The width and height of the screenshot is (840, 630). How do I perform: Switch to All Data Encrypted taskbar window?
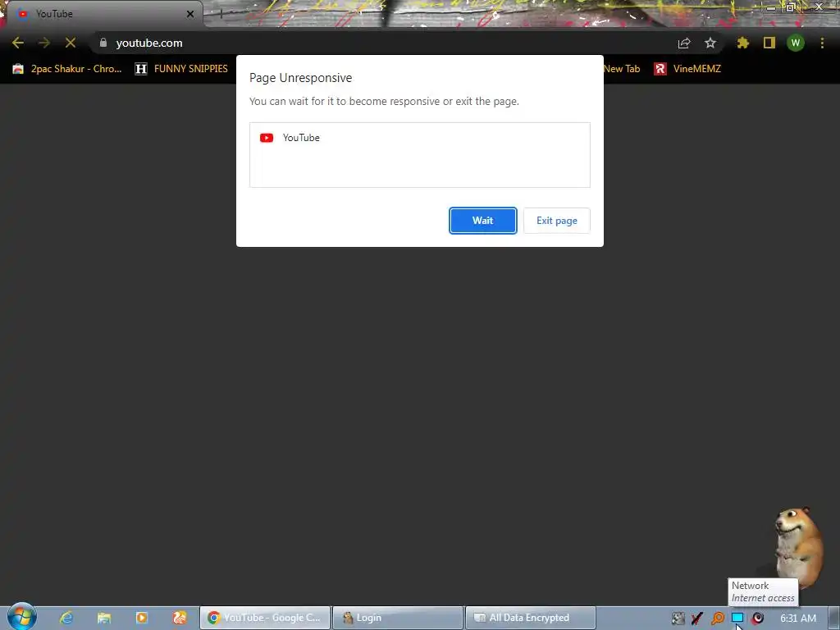[x=531, y=618]
